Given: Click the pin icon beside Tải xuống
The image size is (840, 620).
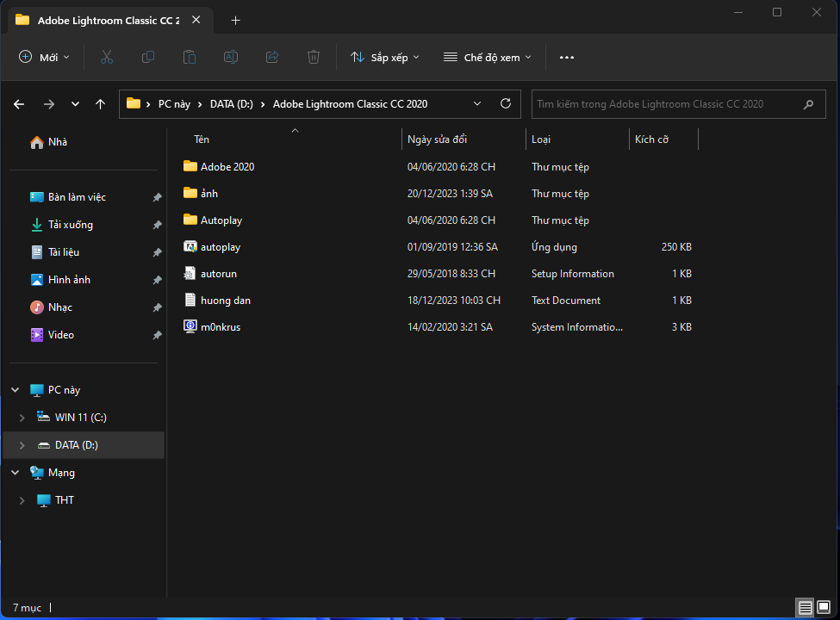Looking at the screenshot, I should (x=157, y=225).
